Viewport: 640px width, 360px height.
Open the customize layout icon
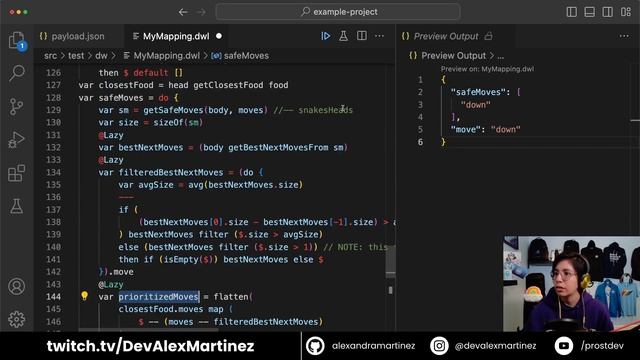pos(626,12)
